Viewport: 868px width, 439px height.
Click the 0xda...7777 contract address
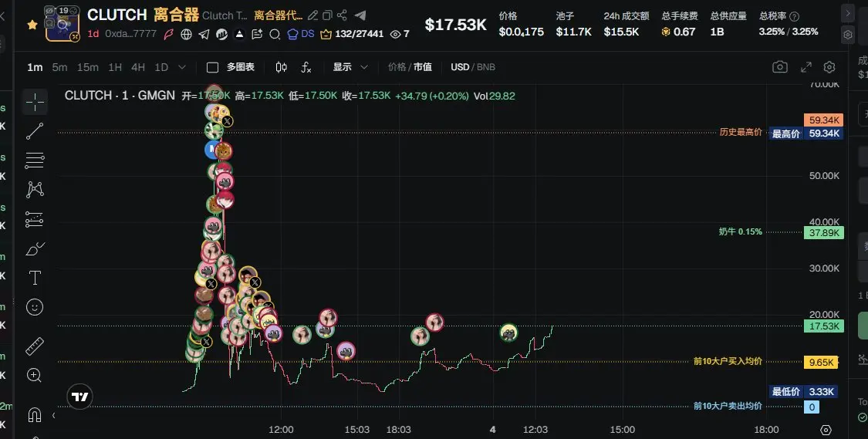(130, 34)
